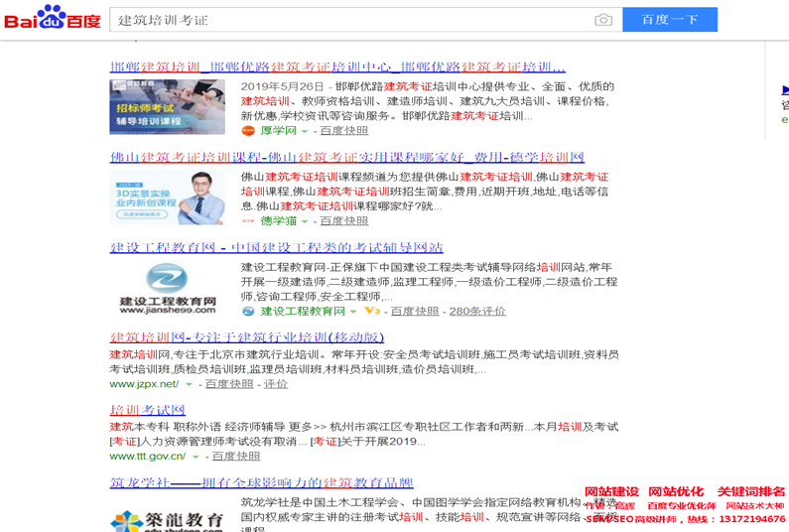Viewport: 789px width, 532px height.
Task: Open the 培训考试网 result title
Action: pos(147,410)
